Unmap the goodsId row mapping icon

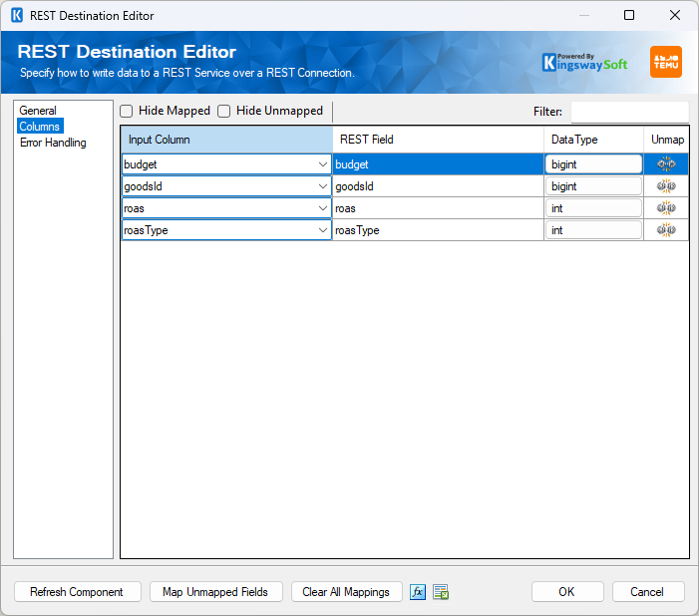pos(666,185)
